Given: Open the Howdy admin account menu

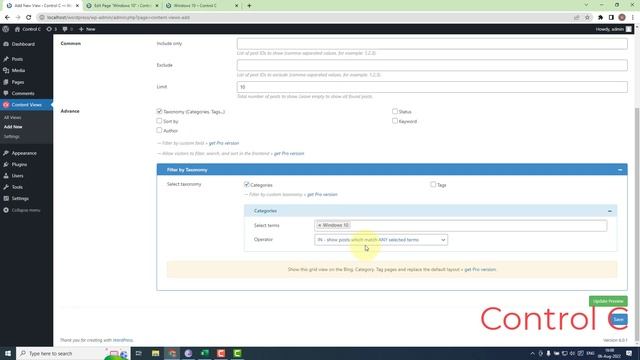Looking at the screenshot, I should [613, 29].
